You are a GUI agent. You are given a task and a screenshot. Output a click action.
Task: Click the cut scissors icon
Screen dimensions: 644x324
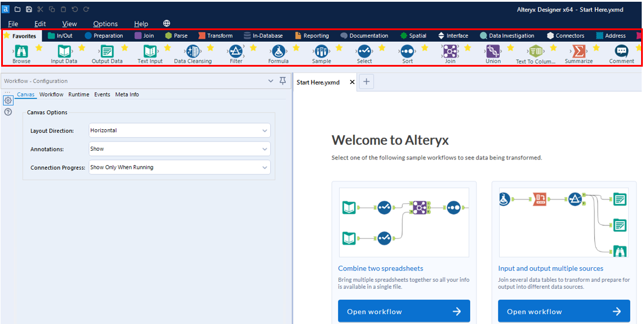pyautogui.click(x=40, y=9)
